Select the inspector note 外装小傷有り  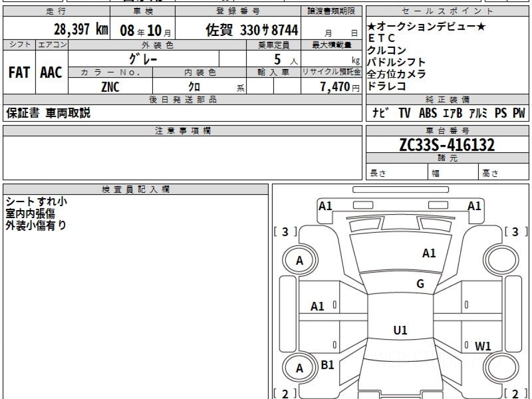36,226
